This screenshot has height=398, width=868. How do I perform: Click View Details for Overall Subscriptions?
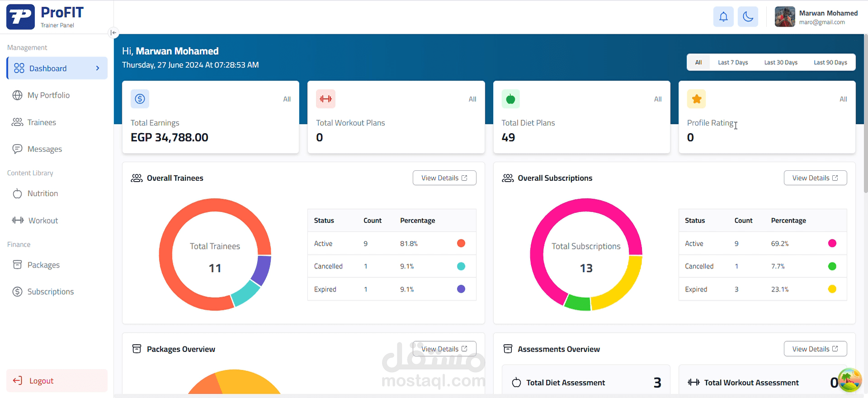(x=815, y=178)
